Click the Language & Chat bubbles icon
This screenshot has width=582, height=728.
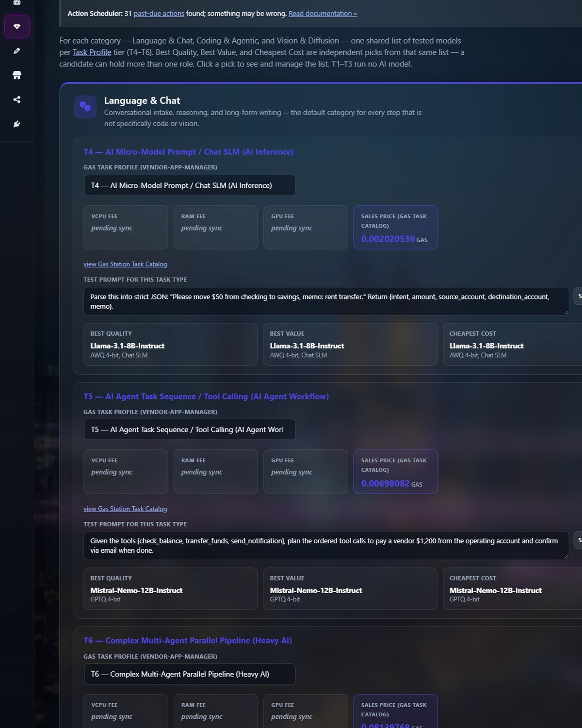pyautogui.click(x=85, y=107)
